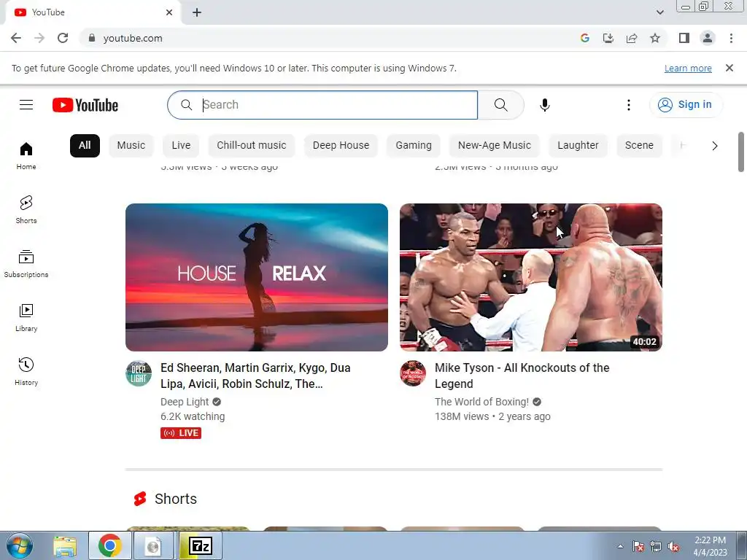
Task: Bookmark this page with star icon
Action: (x=655, y=38)
